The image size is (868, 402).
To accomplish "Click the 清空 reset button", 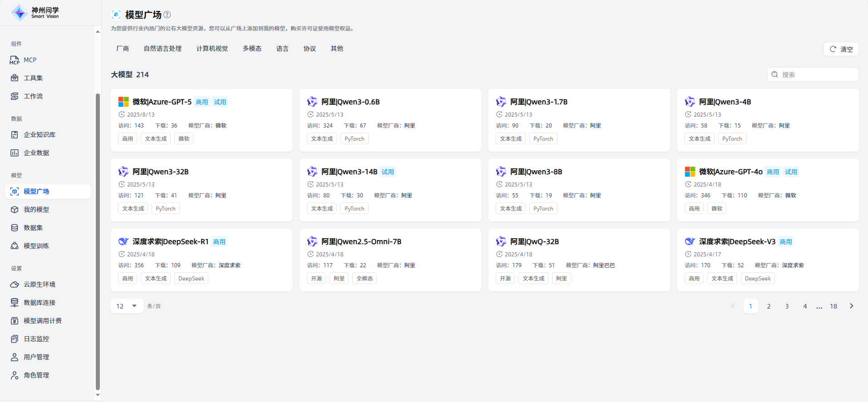I will click(x=841, y=49).
